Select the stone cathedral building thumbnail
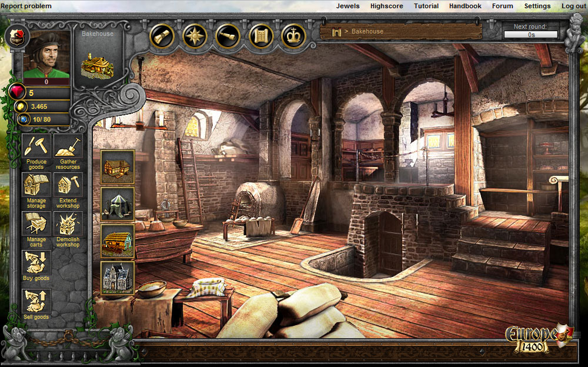This screenshot has height=367, width=588. [118, 278]
